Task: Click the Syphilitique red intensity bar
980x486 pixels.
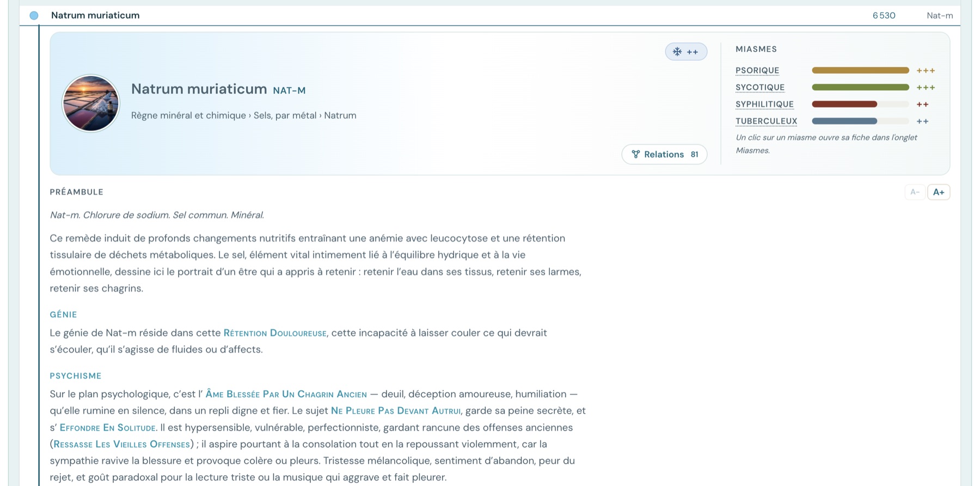Action: pyautogui.click(x=860, y=104)
